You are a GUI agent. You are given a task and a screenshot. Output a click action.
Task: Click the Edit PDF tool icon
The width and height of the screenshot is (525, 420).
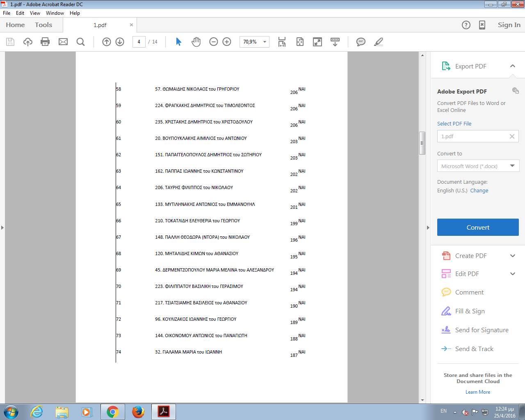[446, 274]
